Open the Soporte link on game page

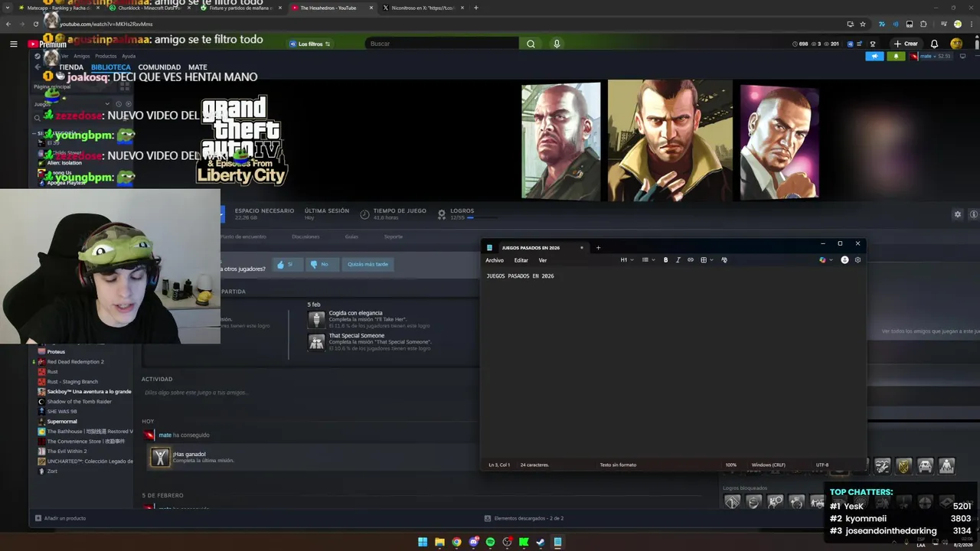coord(394,236)
